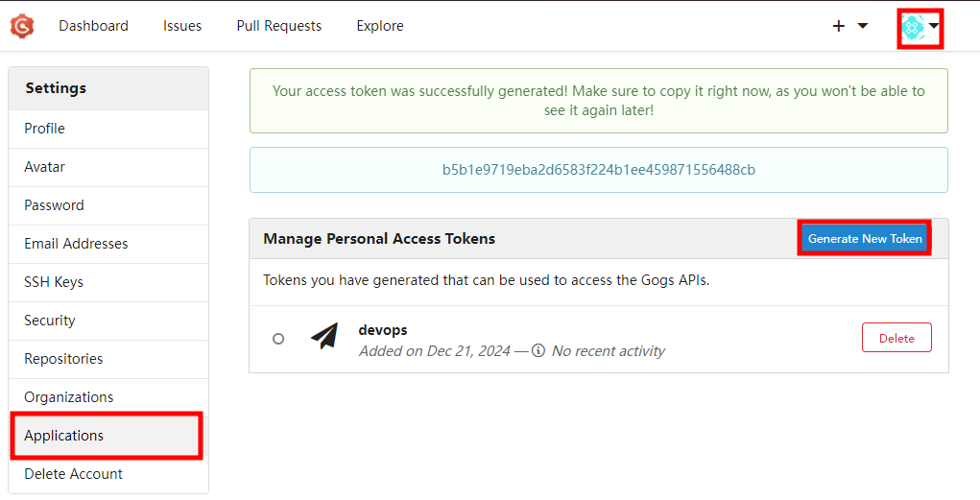Click the generated access token string
This screenshot has height=500, width=980.
[x=599, y=170]
